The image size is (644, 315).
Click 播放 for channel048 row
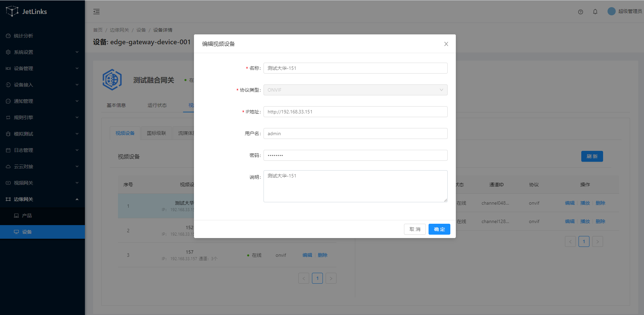[x=585, y=203]
